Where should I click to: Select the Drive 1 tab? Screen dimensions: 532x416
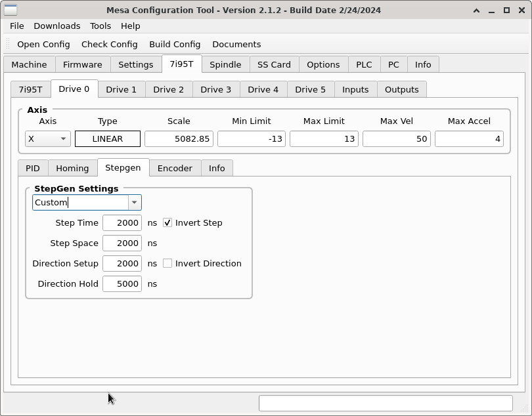(x=121, y=89)
